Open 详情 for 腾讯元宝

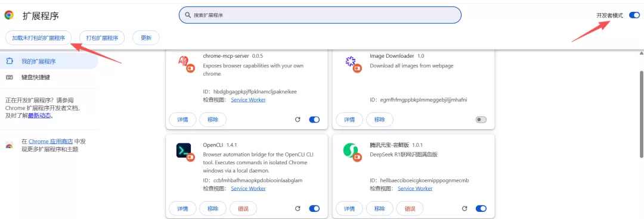point(349,208)
